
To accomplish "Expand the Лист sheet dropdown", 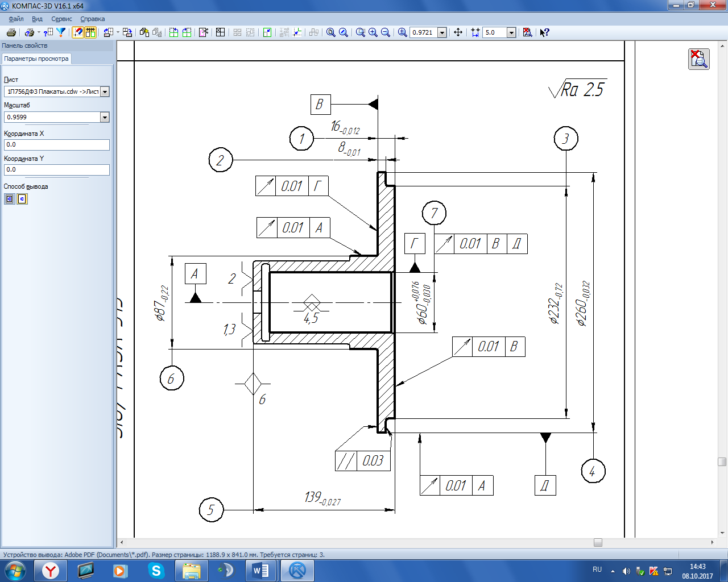I will click(105, 92).
